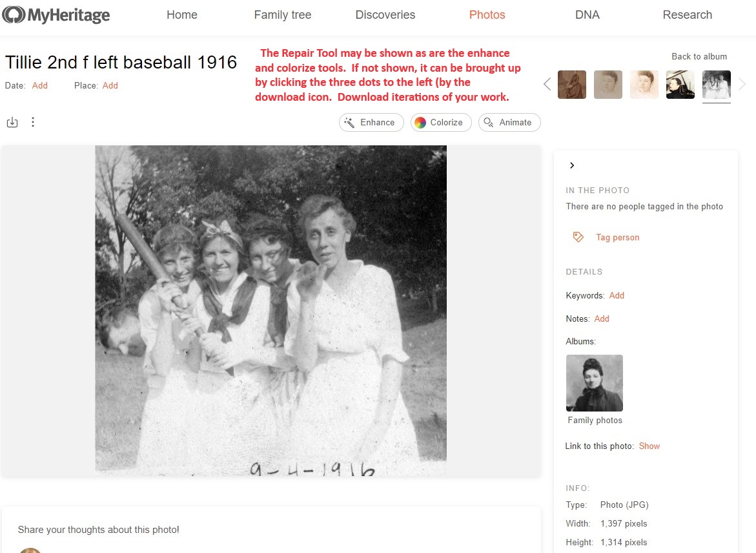
Task: Click the tag icon beside Tag person
Action: 578,237
